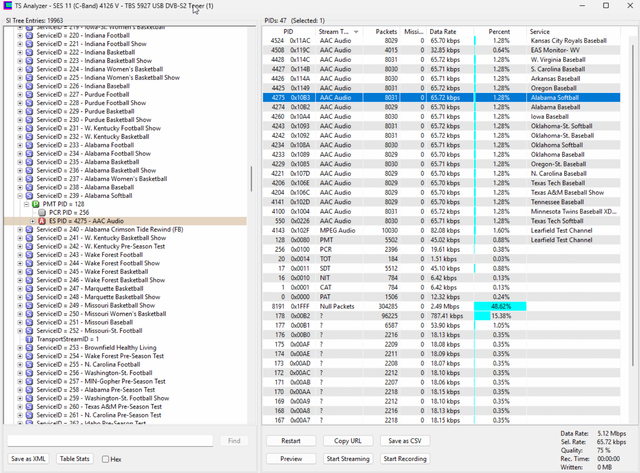The height and width of the screenshot is (473, 640).
Task: Click the service icon for ServiceID 253 Brownfield Healthy Living
Action: (x=29, y=348)
